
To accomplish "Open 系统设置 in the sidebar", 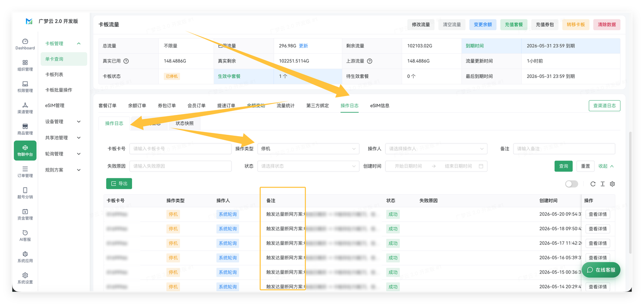I will (x=25, y=278).
